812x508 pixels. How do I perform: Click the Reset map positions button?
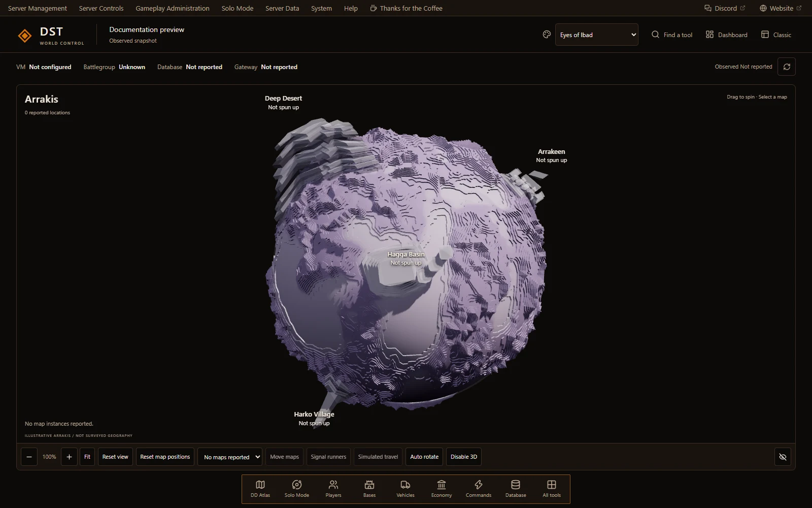[165, 457]
